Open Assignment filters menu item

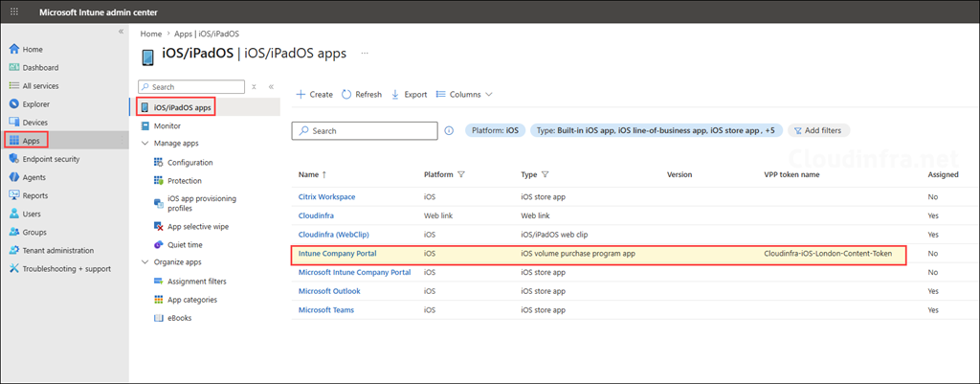(197, 282)
